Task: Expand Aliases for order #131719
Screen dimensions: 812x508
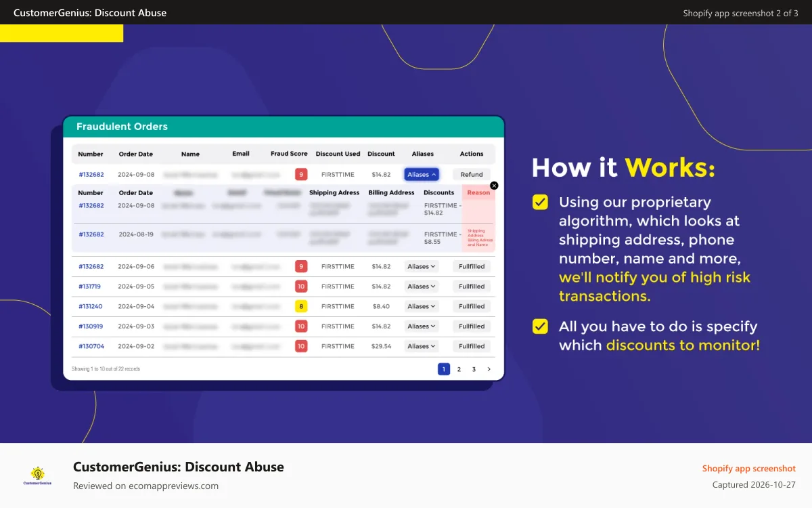Action: pyautogui.click(x=422, y=287)
